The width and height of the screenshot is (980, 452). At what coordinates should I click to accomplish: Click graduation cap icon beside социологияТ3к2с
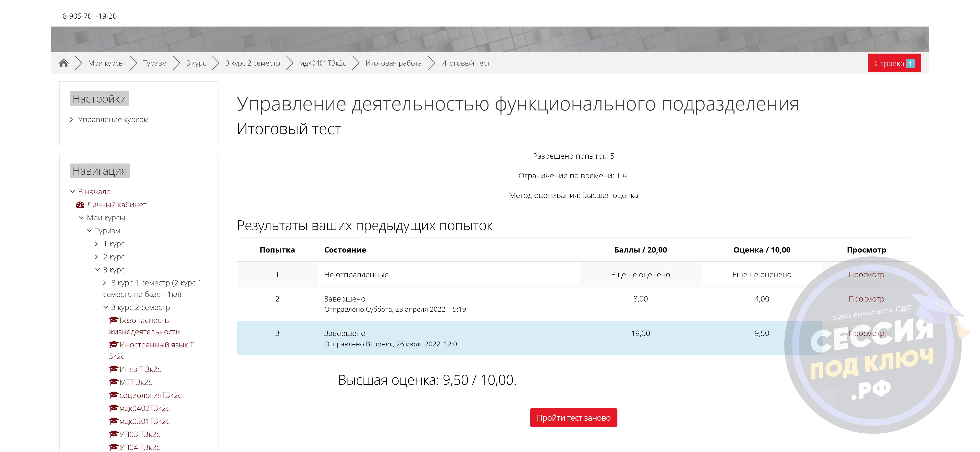click(113, 395)
